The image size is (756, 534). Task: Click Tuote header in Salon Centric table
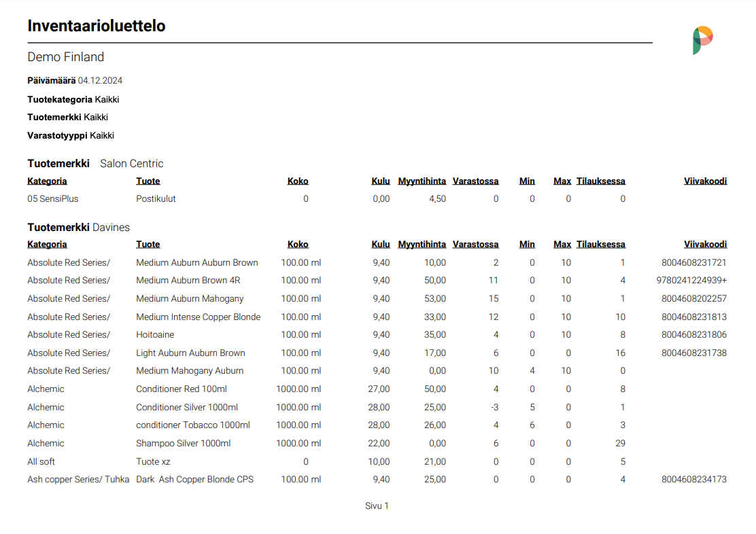coord(148,181)
